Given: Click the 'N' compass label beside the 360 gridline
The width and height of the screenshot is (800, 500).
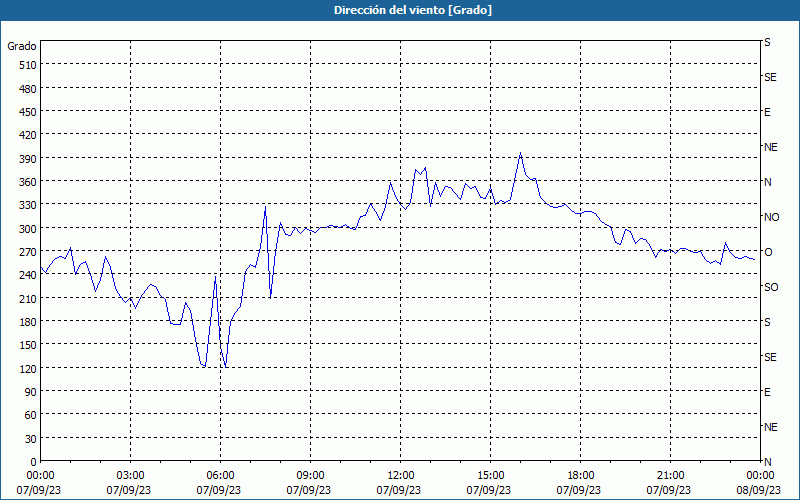Looking at the screenshot, I should point(767,182).
